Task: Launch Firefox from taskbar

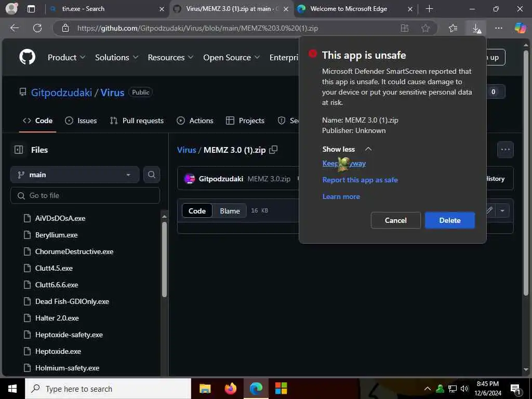Action: (x=230, y=389)
